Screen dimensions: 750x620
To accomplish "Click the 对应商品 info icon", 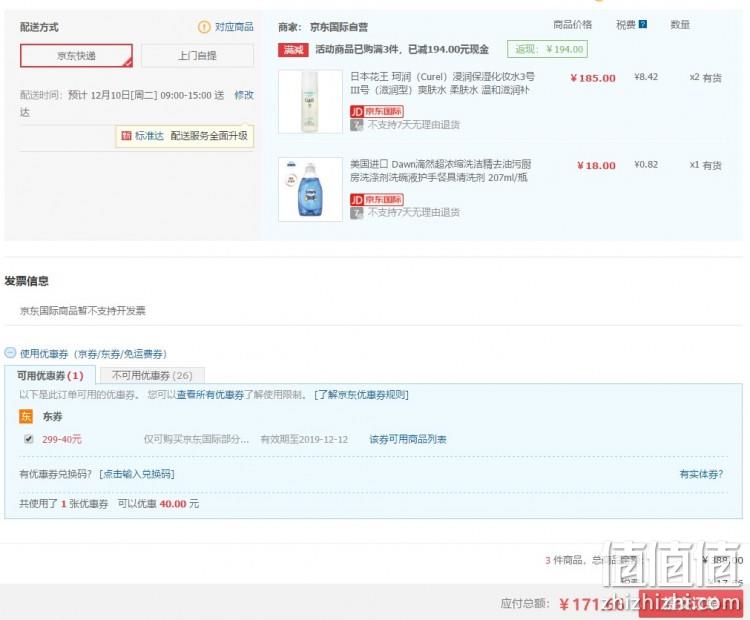I will click(x=204, y=27).
